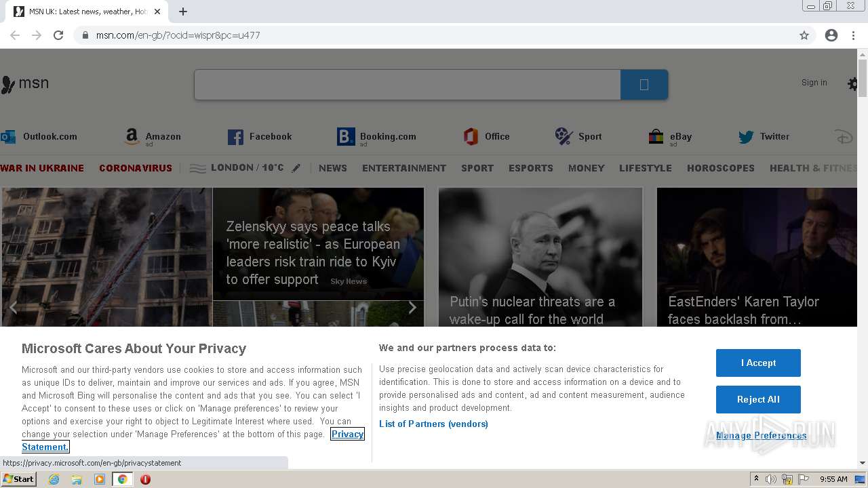
Task: Open Manage Preferences link
Action: (x=762, y=436)
